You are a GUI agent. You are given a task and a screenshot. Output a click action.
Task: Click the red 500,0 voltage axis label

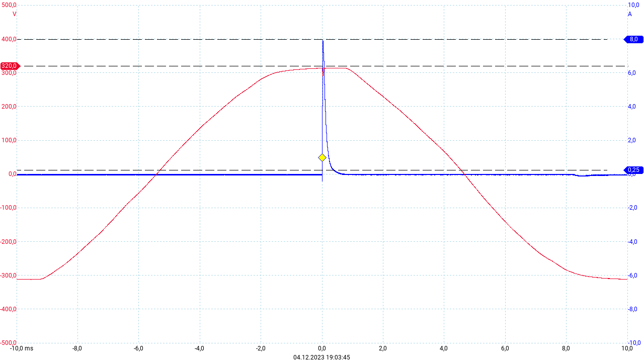[9, 5]
